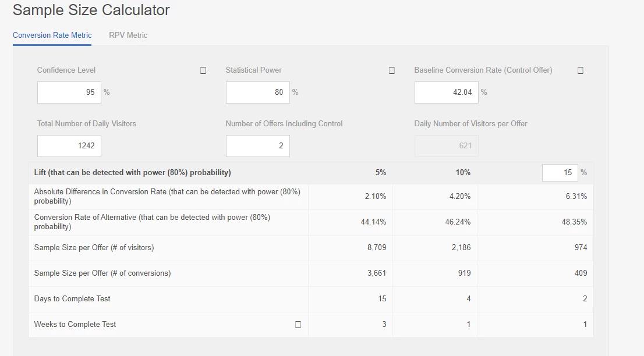644x356 pixels.
Task: Select the Conversion Rate Metric tab
Action: (x=52, y=35)
